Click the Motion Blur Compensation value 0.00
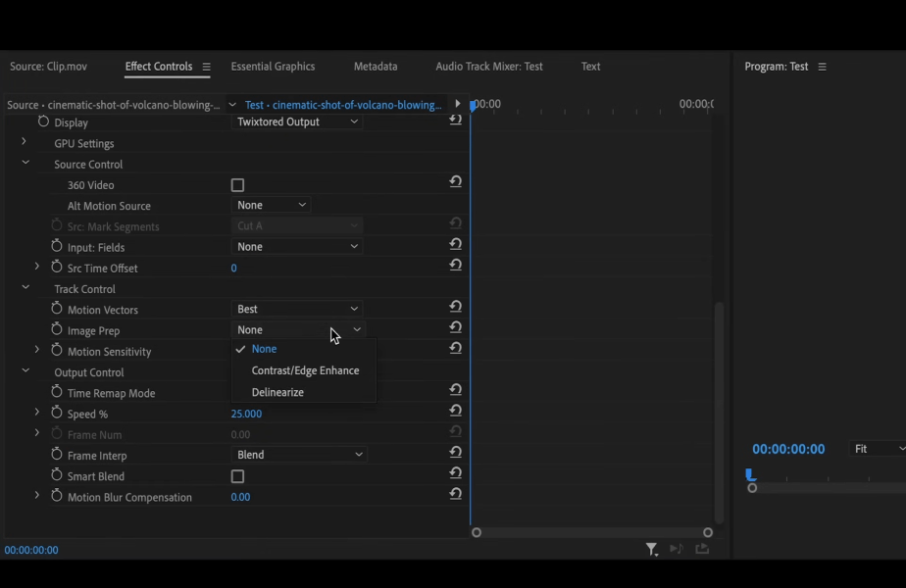The width and height of the screenshot is (906, 588). (240, 497)
